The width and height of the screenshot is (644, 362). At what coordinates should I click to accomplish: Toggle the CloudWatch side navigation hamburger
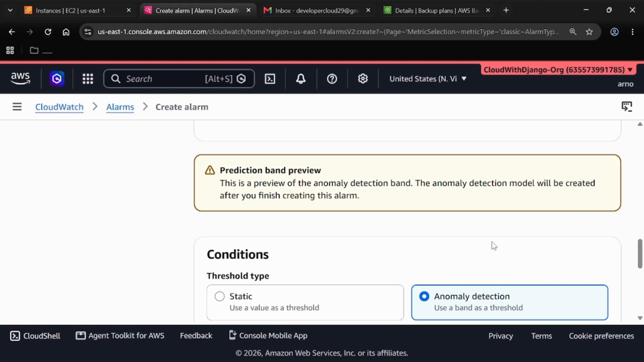(x=17, y=107)
